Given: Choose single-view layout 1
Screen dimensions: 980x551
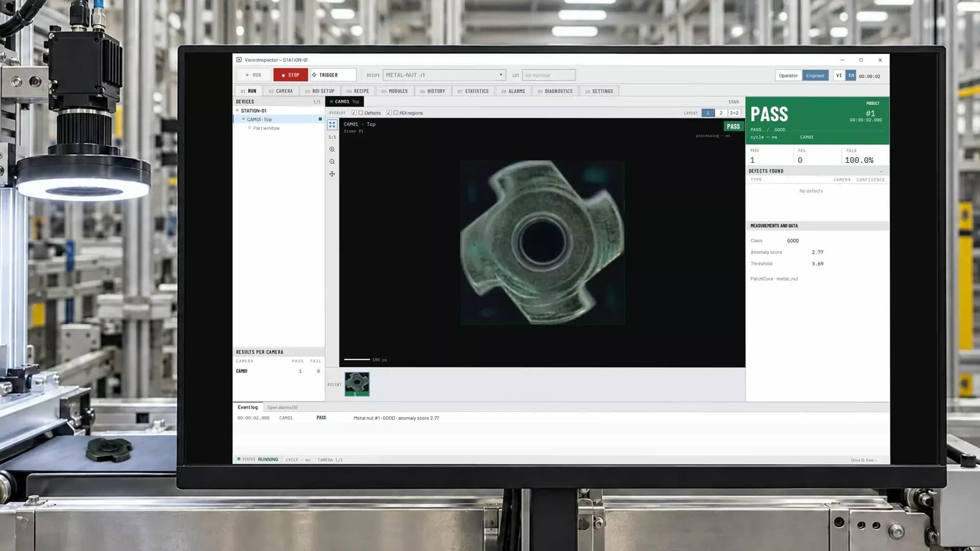Looking at the screenshot, I should [x=707, y=113].
